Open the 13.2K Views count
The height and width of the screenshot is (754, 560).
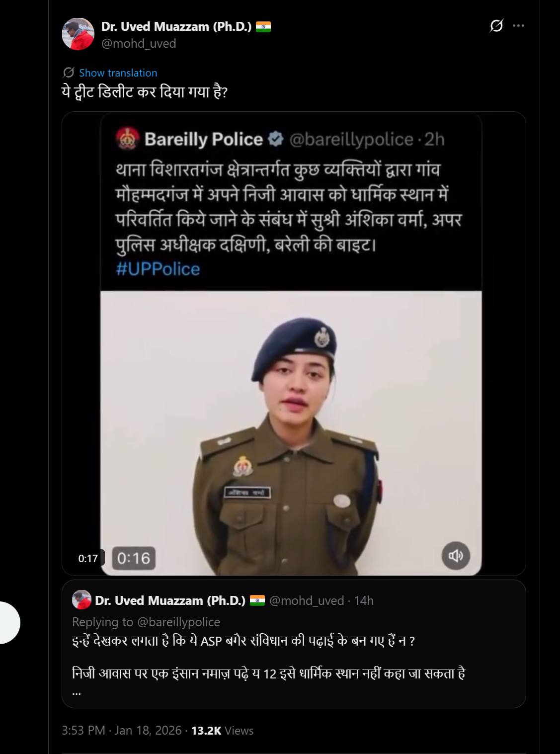(222, 730)
